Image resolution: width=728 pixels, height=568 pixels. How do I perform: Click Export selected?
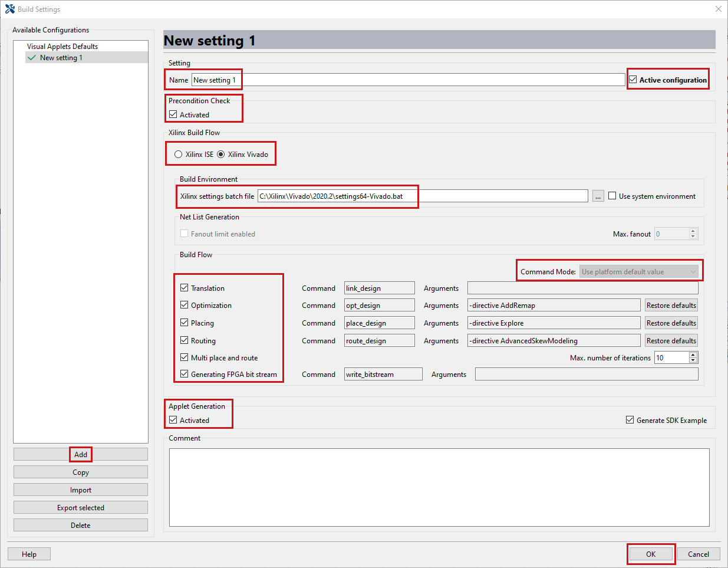tap(80, 507)
